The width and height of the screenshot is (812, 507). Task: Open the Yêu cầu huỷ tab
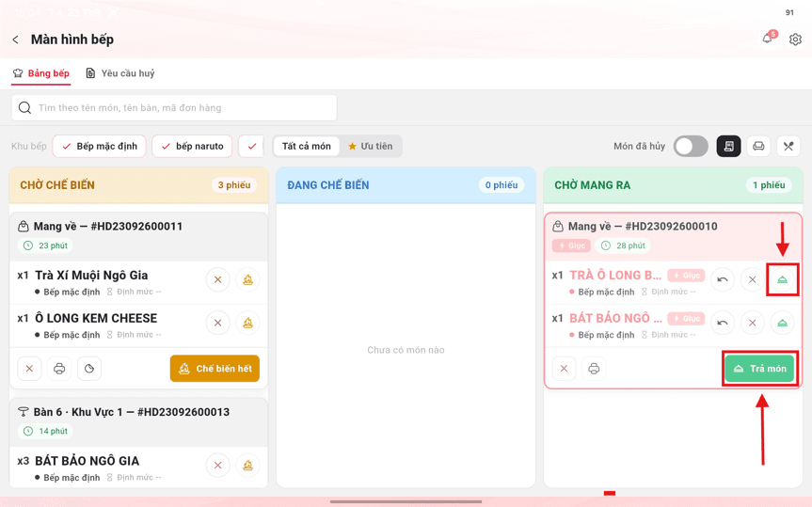120,73
